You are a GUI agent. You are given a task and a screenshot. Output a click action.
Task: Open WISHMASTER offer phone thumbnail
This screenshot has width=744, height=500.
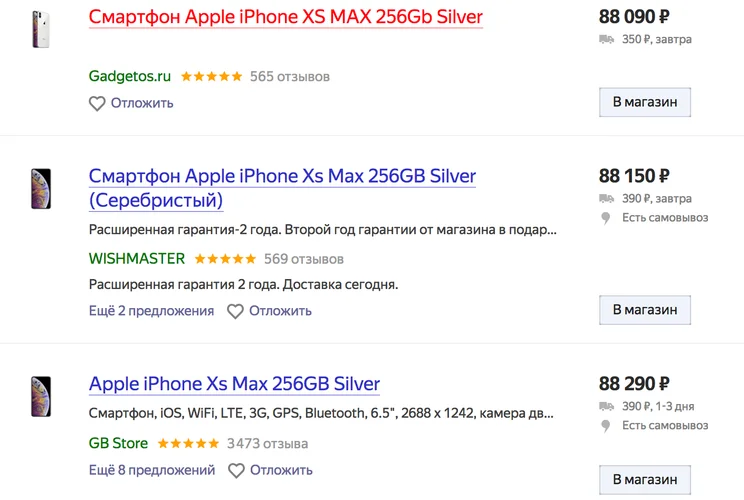click(41, 189)
